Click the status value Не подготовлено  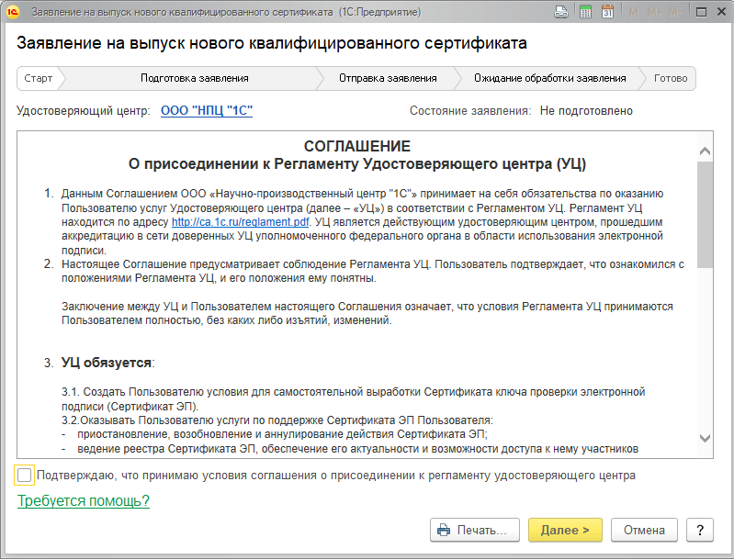[586, 111]
